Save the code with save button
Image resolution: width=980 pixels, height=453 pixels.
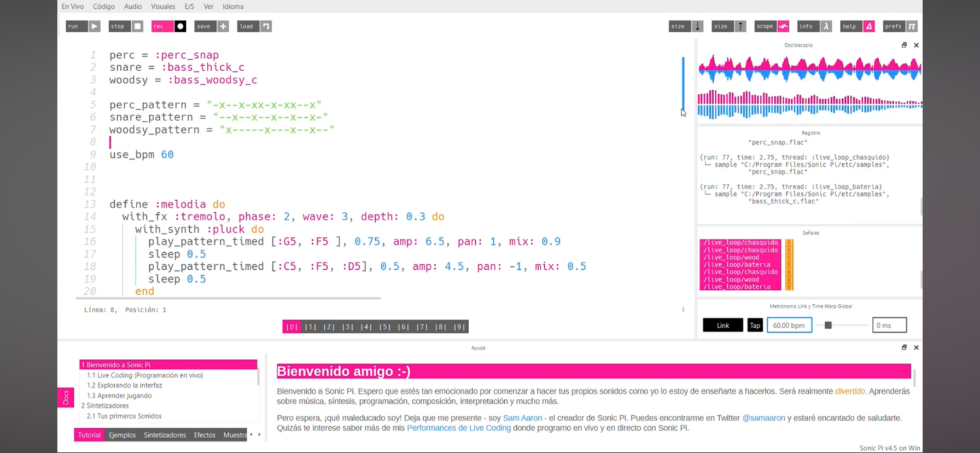coord(211,26)
